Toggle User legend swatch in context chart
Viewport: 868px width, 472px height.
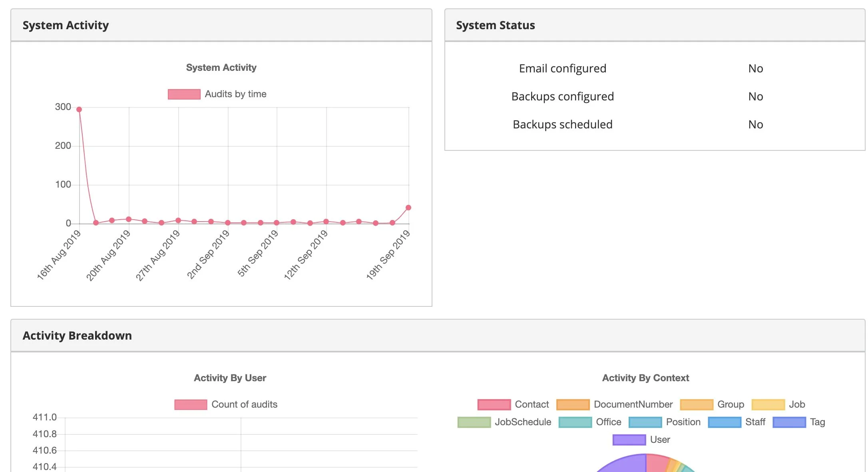629,440
